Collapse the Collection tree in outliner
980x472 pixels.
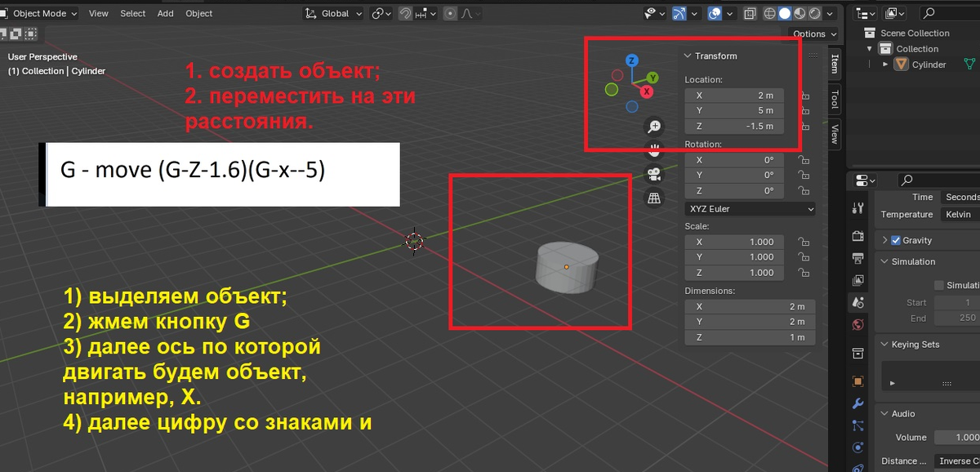870,49
